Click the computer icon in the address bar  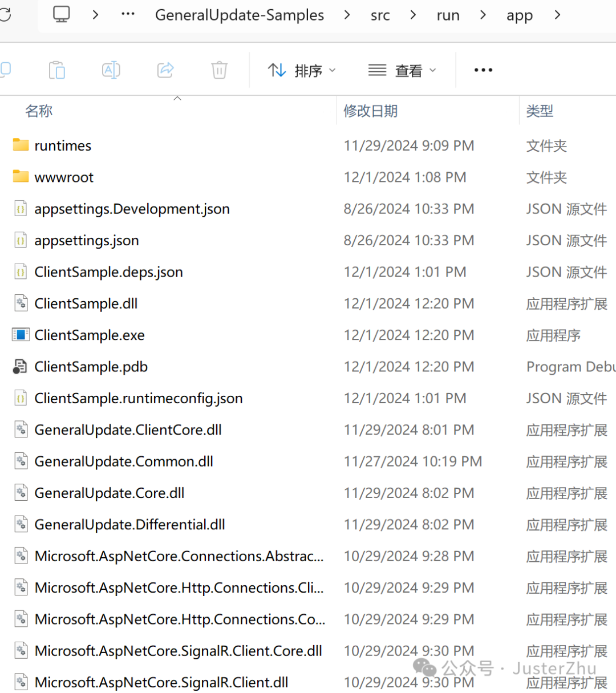point(62,15)
